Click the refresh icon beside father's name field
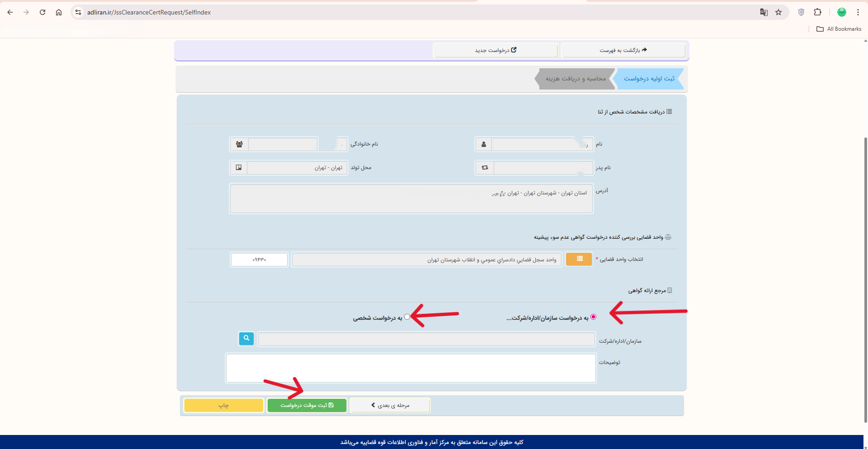The height and width of the screenshot is (449, 868). click(x=485, y=168)
